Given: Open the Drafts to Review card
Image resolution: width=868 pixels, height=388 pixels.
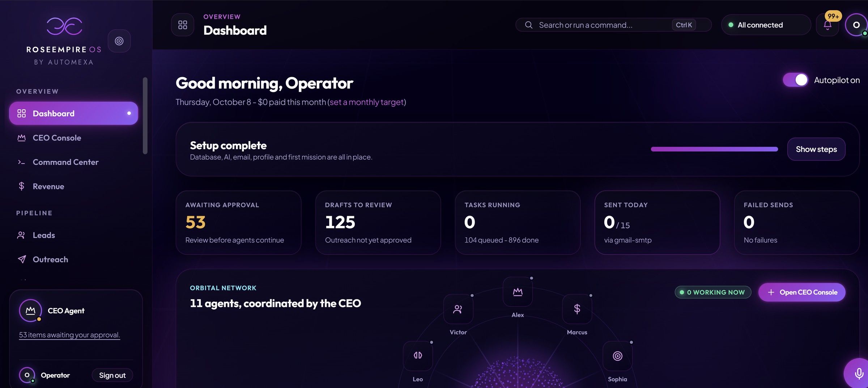Looking at the screenshot, I should (378, 223).
